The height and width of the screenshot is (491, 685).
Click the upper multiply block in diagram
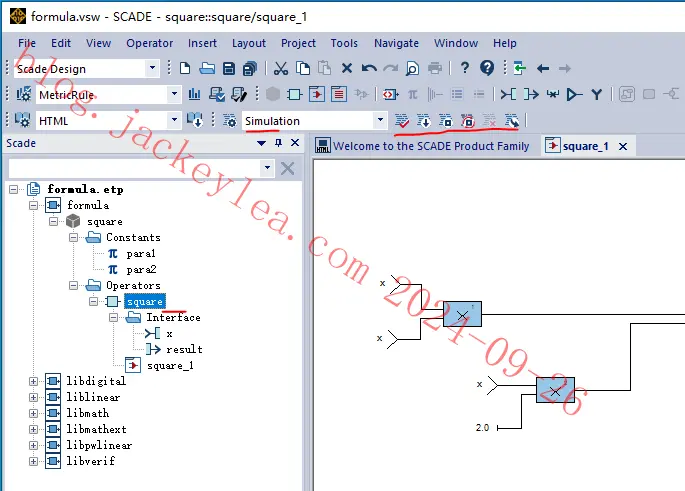[462, 314]
